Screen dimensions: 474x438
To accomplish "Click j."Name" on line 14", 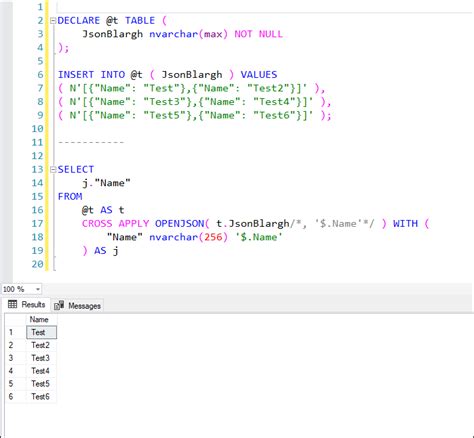I will [x=106, y=183].
